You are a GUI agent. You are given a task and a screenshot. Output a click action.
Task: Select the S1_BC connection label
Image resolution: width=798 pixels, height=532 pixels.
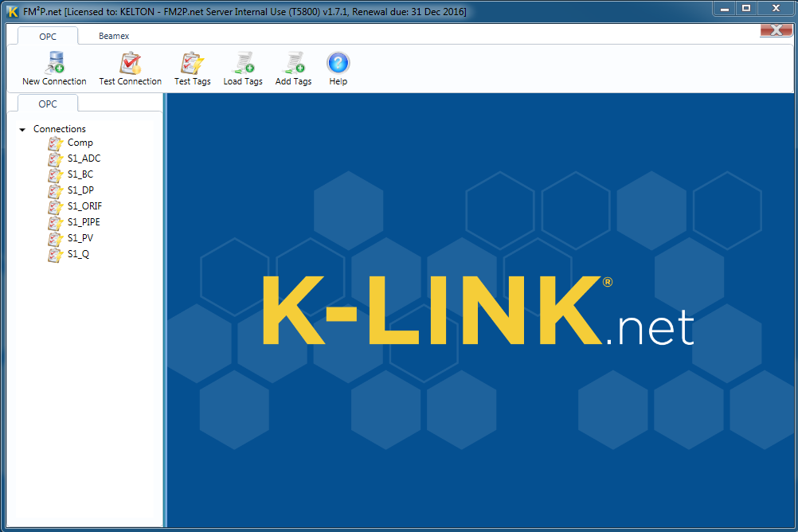tap(80, 174)
